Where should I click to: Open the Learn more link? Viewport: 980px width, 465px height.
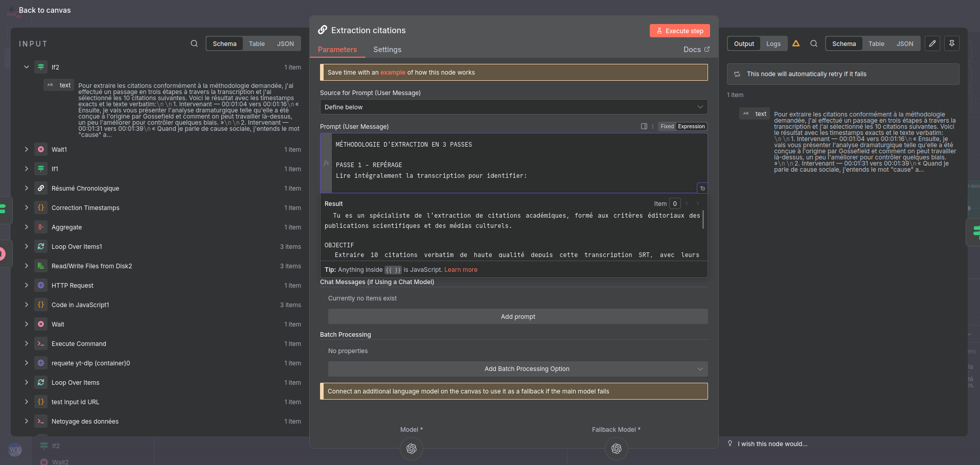click(461, 270)
